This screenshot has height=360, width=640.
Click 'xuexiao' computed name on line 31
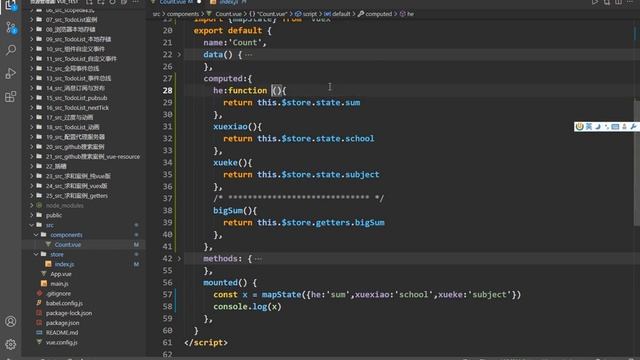(230, 127)
